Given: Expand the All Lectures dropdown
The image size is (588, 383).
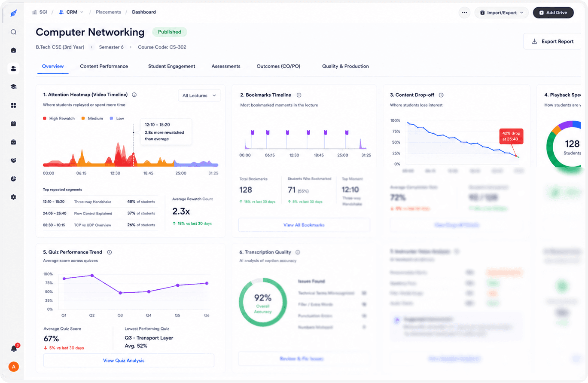Looking at the screenshot, I should point(199,95).
